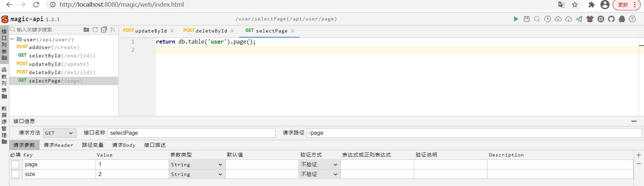Open the 请求Header tab

pos(58,145)
